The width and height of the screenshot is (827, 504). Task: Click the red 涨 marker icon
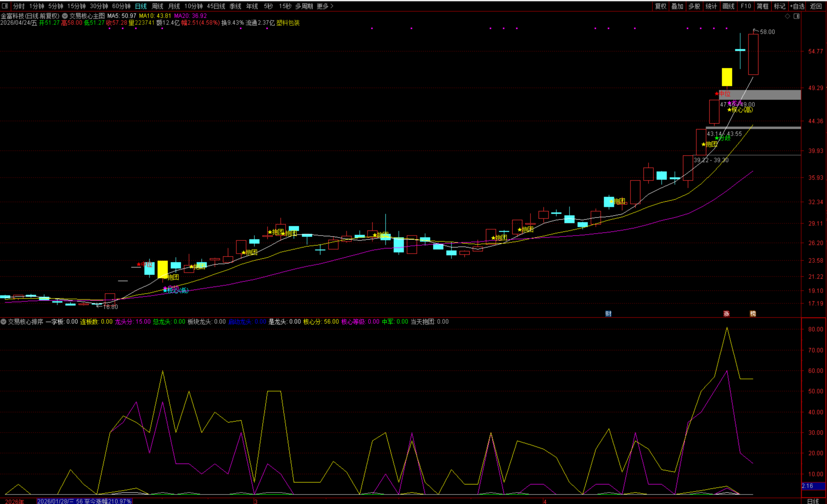tap(726, 314)
